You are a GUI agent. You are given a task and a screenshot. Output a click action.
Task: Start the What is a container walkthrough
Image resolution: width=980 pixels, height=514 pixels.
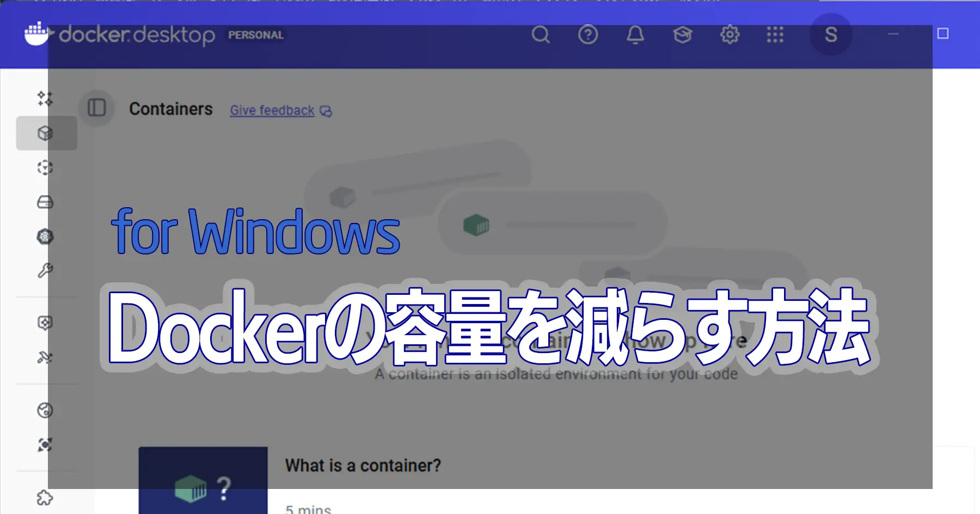click(363, 466)
